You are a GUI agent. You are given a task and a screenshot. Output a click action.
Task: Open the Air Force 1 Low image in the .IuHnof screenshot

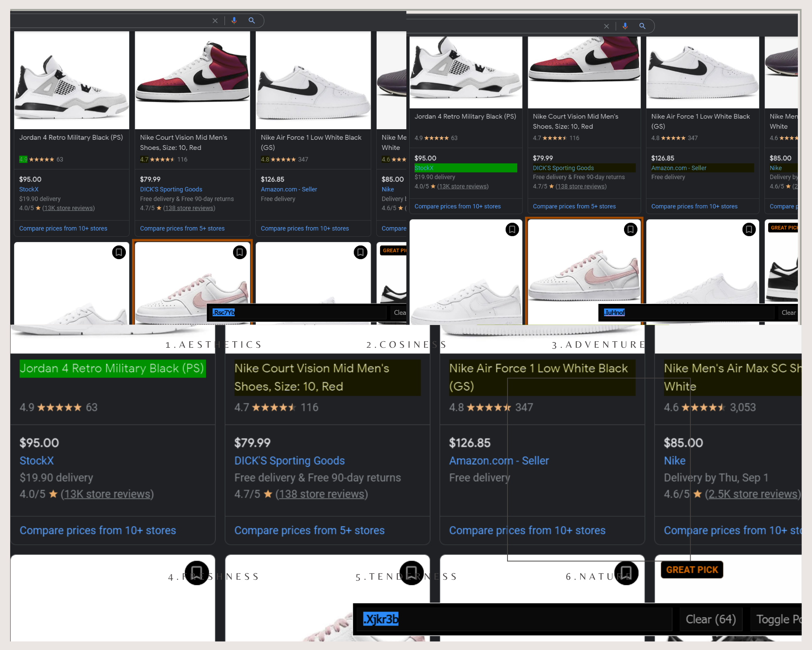pos(703,72)
